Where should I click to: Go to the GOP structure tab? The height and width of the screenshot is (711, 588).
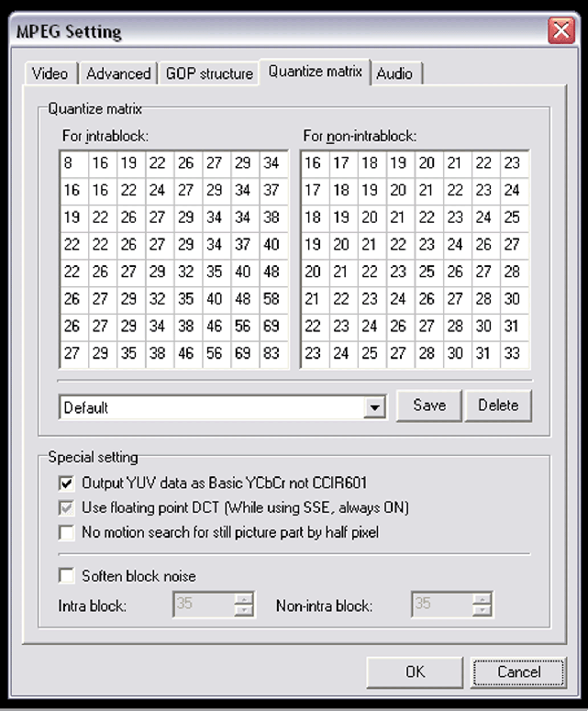coord(209,73)
